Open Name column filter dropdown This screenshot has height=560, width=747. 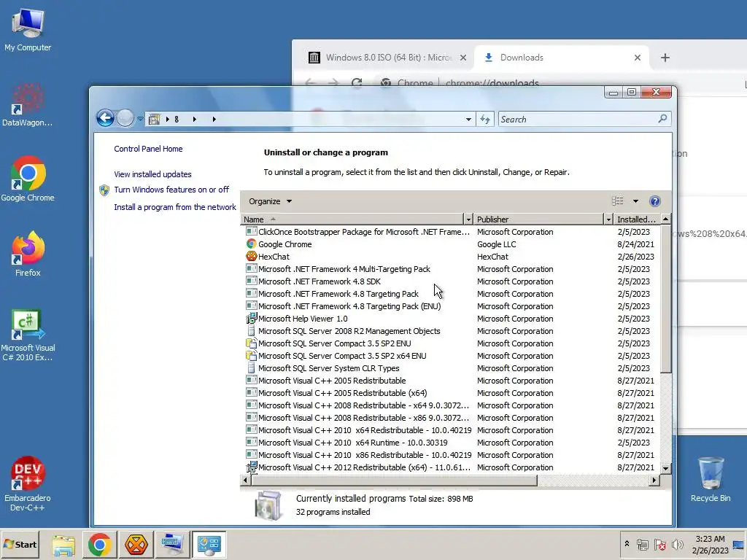(468, 219)
